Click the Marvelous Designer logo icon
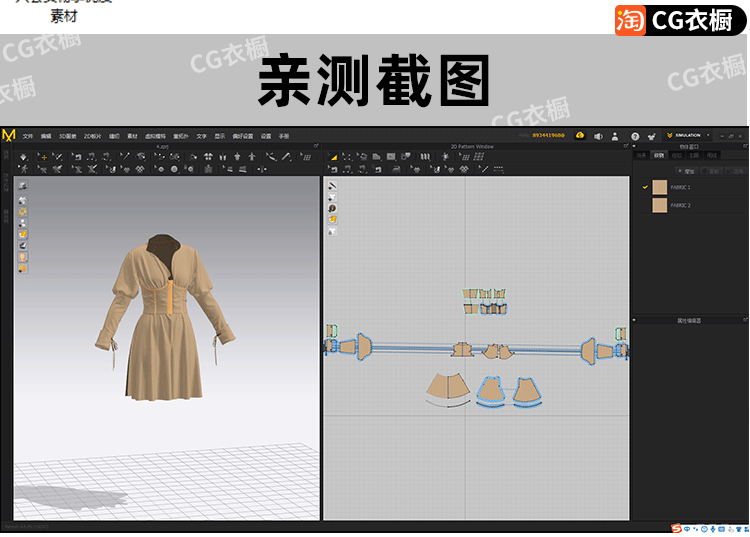Screen dimensions: 750x537 pyautogui.click(x=9, y=135)
